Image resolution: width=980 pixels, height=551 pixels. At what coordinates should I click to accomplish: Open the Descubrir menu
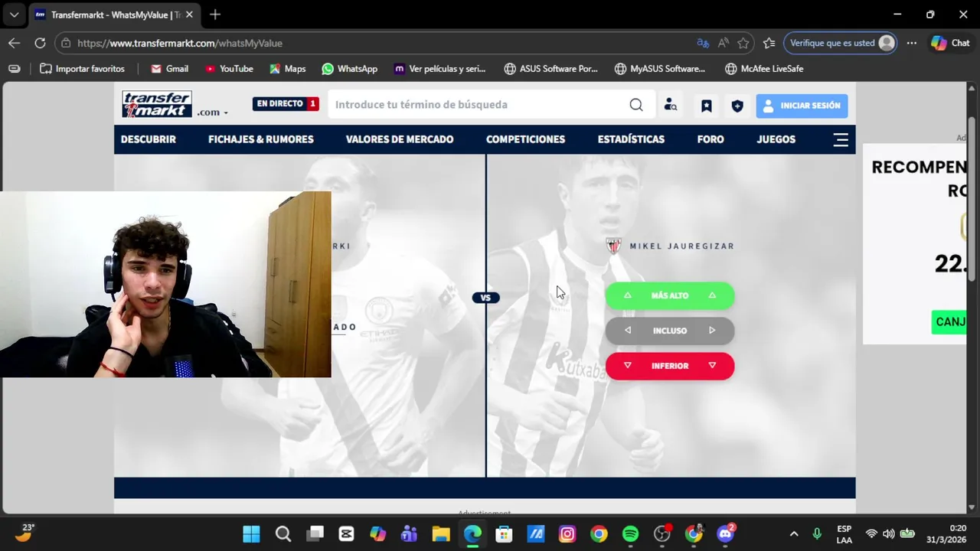coord(149,139)
